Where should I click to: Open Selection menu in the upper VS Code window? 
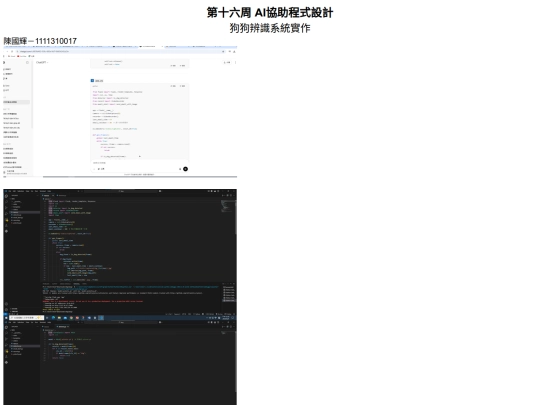coord(21,191)
